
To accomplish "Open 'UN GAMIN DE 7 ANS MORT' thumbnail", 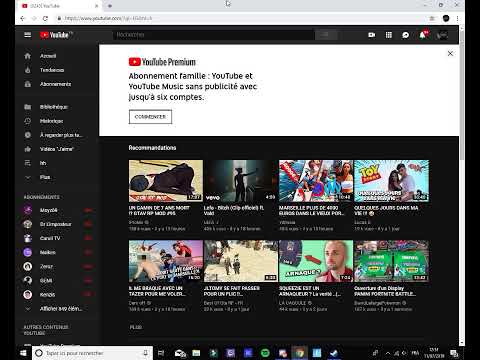I will pos(166,181).
